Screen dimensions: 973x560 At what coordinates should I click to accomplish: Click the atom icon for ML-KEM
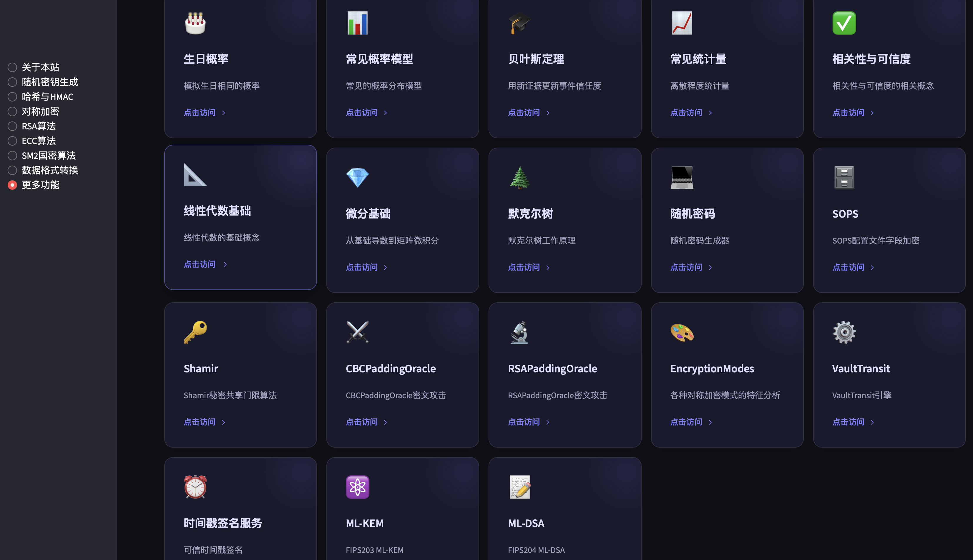coord(357,487)
